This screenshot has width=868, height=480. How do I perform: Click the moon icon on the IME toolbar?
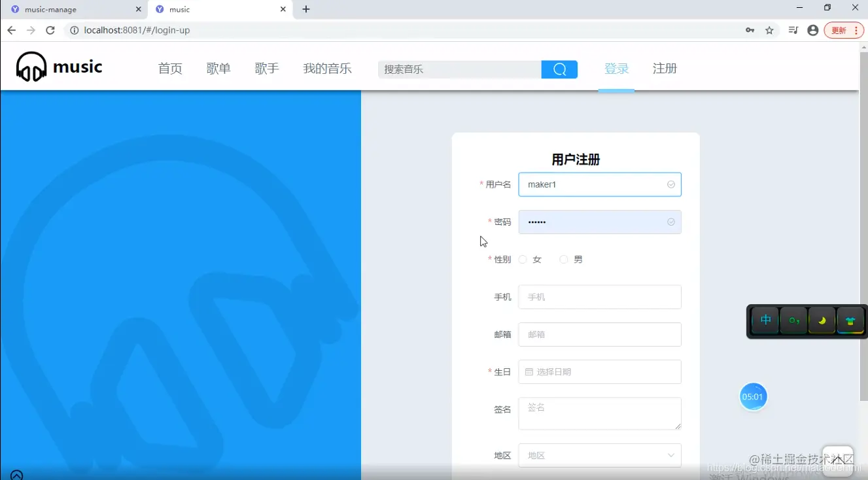pyautogui.click(x=822, y=320)
